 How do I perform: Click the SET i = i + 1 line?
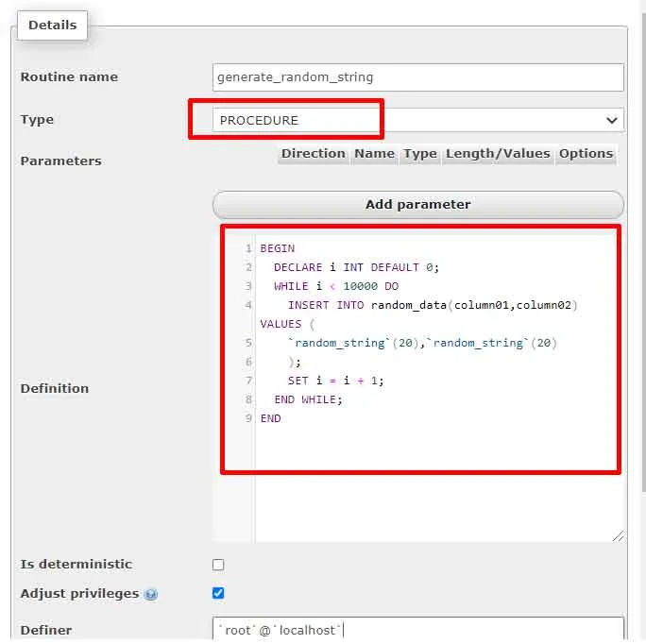point(336,381)
